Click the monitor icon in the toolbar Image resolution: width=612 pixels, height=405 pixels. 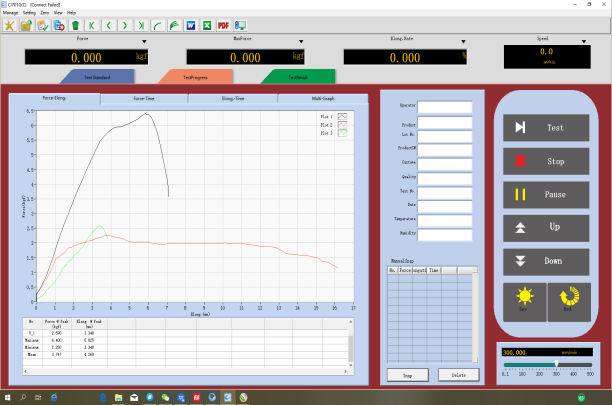point(241,23)
